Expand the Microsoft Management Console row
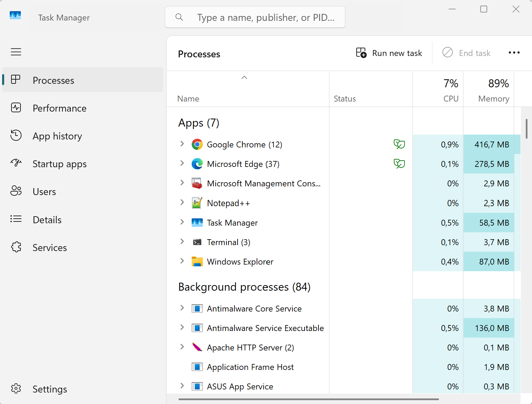Viewport: 532px width, 404px height. coord(182,183)
